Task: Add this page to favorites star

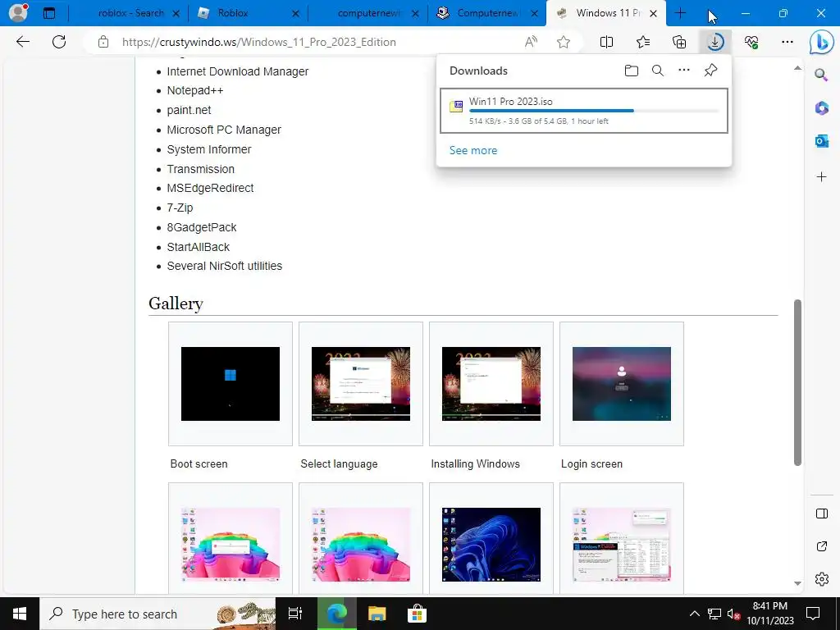Action: pyautogui.click(x=563, y=42)
